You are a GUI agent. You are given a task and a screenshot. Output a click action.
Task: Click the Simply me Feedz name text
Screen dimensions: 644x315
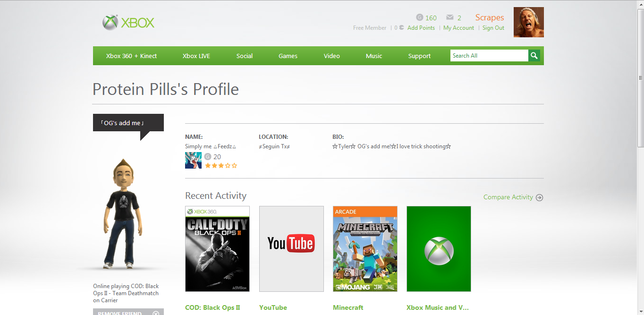pos(211,146)
